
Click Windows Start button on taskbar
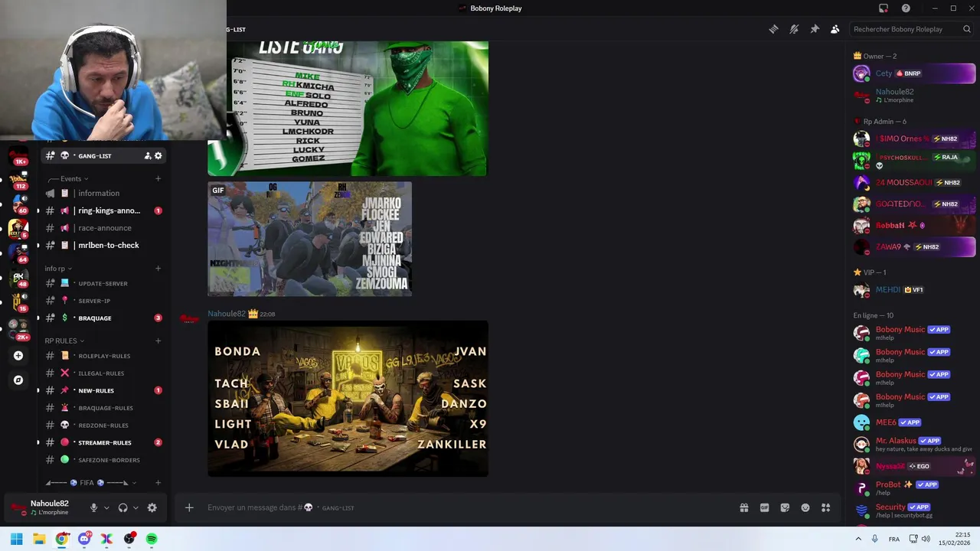pyautogui.click(x=16, y=539)
